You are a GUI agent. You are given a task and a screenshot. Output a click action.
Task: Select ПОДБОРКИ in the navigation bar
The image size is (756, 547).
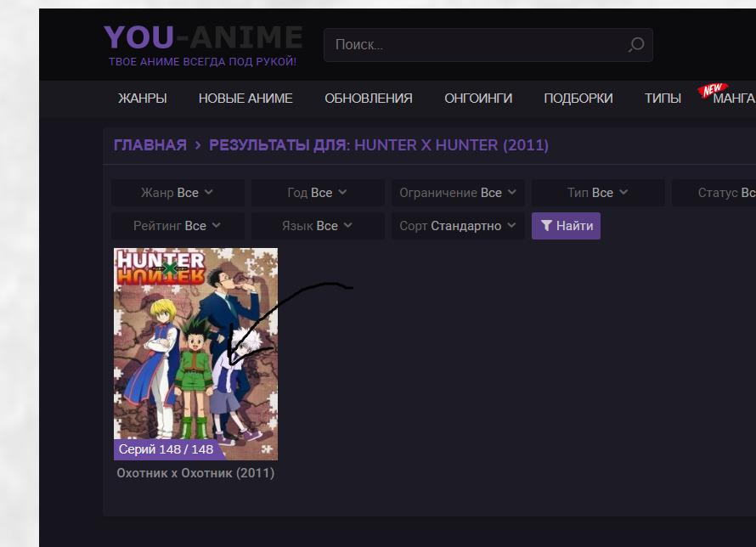578,99
